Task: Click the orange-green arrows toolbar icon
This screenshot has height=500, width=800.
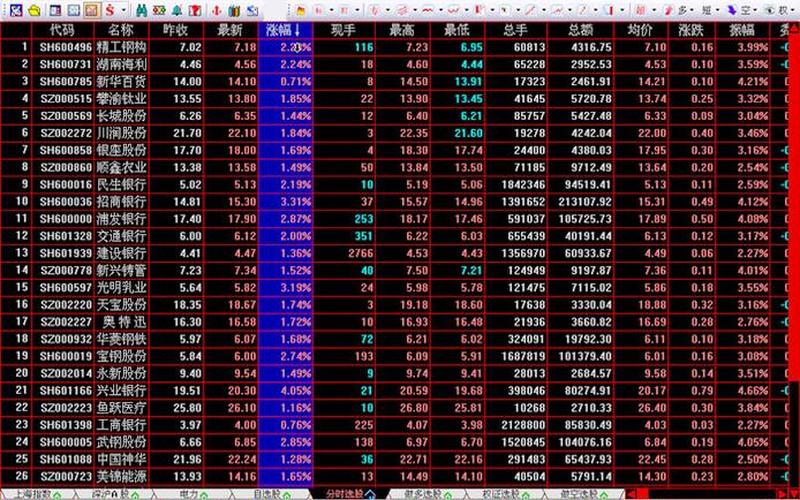Action: 159,10
